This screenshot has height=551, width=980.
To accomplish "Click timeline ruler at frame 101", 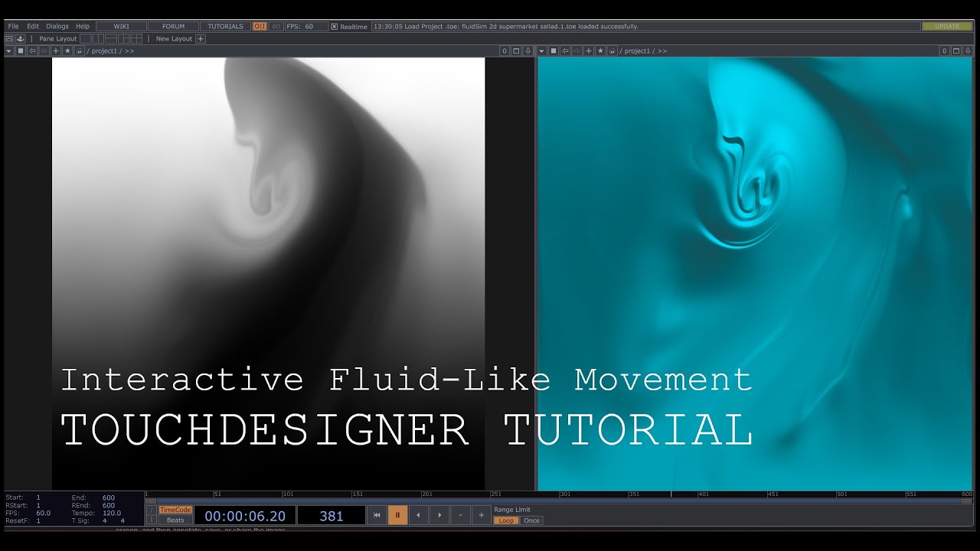I will [x=286, y=494].
